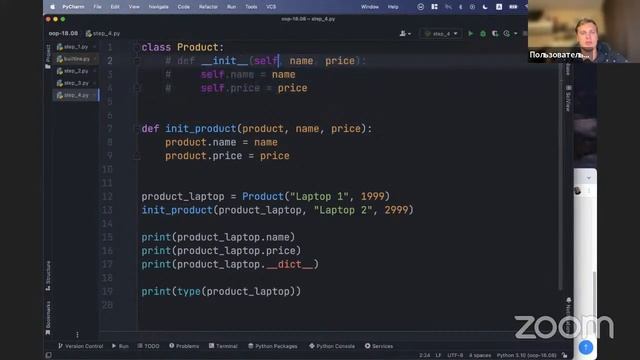Open the Edit menu
Viewport: 640px width, 360px height.
115,7
